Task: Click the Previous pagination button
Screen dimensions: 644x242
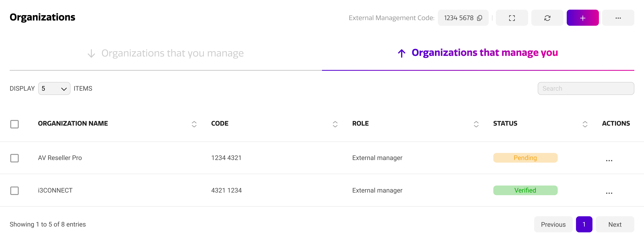Action: (x=553, y=224)
